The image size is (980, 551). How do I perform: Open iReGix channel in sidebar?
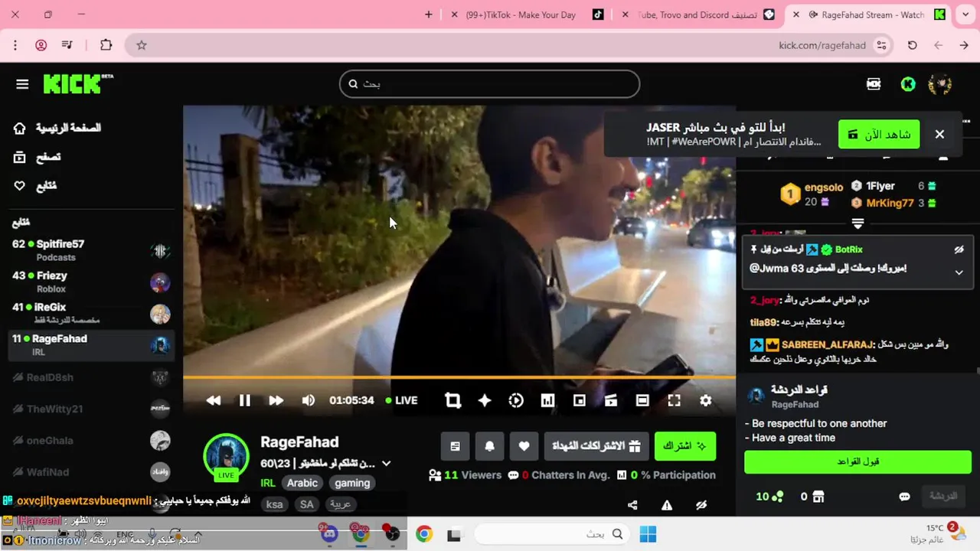tap(91, 313)
